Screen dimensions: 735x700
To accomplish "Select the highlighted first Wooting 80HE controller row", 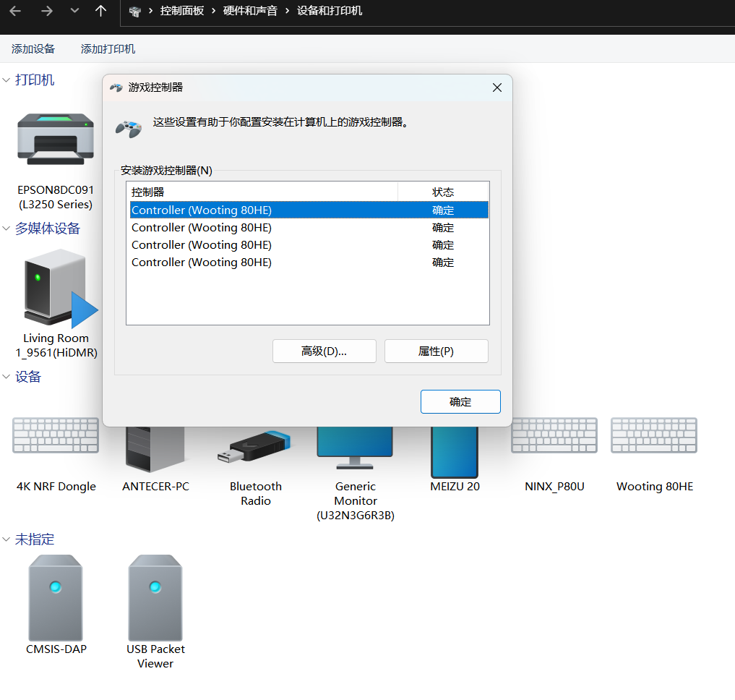I will [x=309, y=210].
